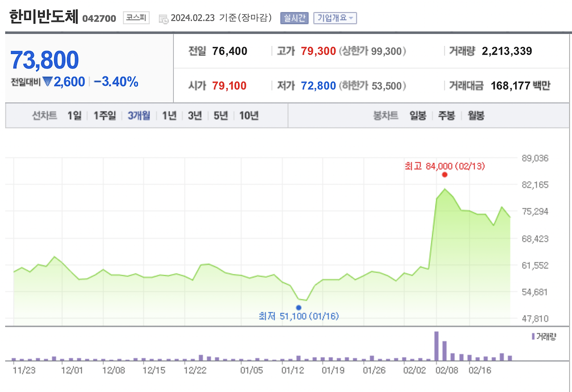Click the stock code 042700

click(99, 19)
